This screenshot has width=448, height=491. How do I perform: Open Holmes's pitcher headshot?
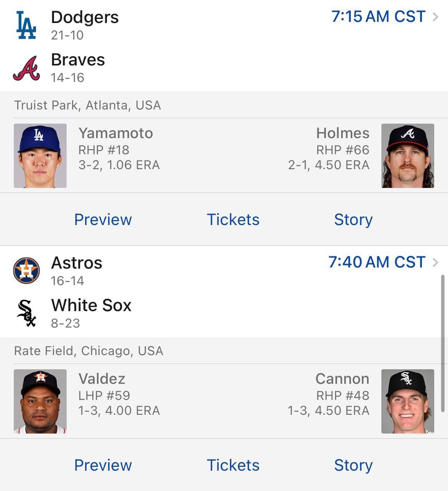(x=407, y=156)
